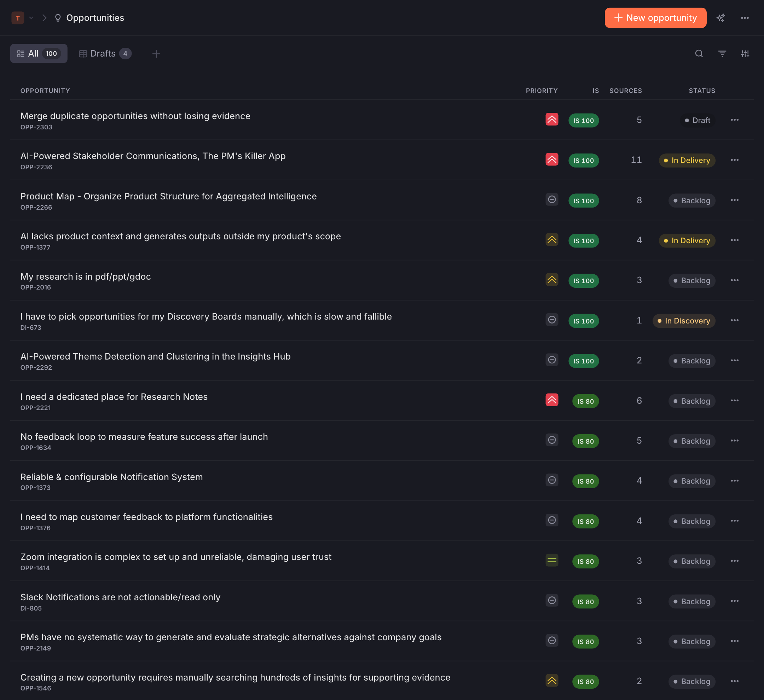Open the search icon
Image resolution: width=764 pixels, height=700 pixels.
(x=699, y=54)
